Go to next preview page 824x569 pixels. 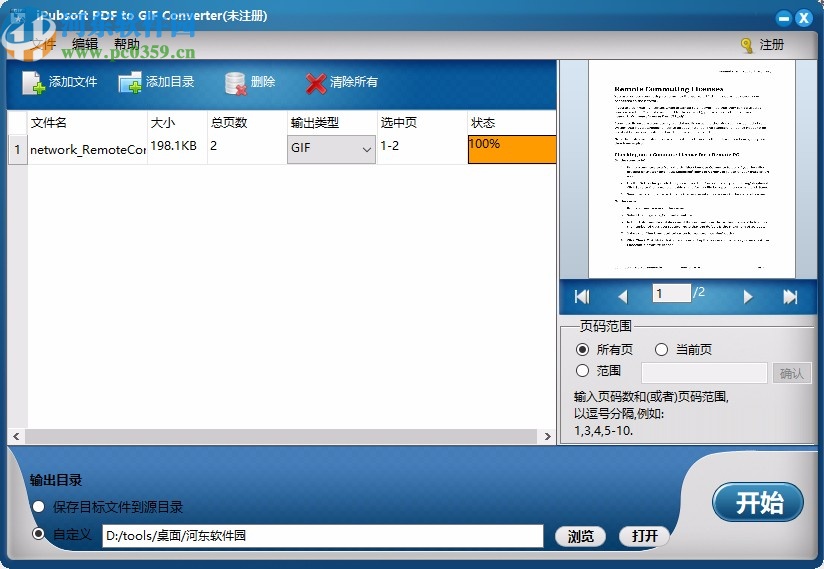tap(748, 297)
